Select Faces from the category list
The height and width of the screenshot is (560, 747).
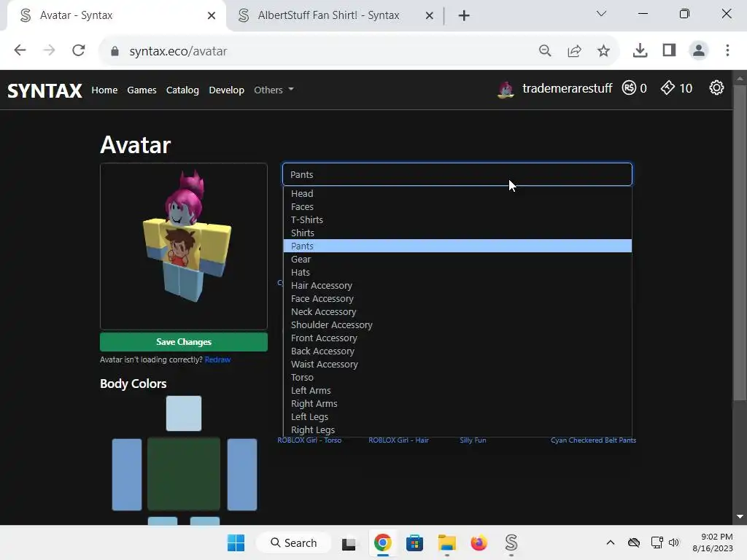pyautogui.click(x=457, y=206)
